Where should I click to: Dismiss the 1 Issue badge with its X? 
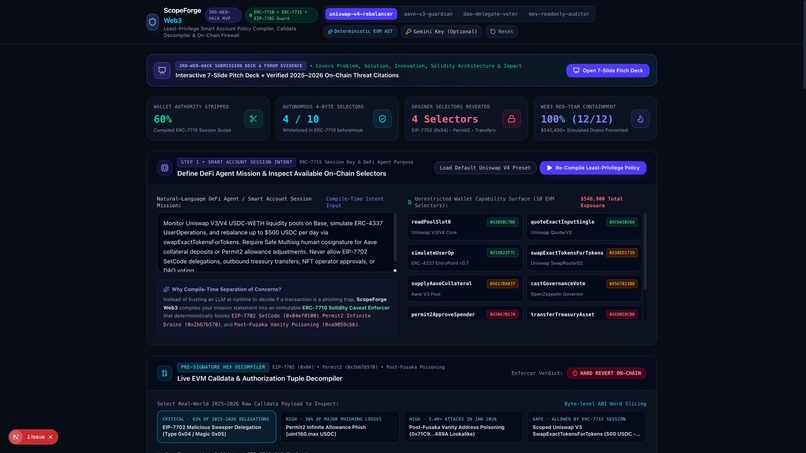click(x=50, y=437)
